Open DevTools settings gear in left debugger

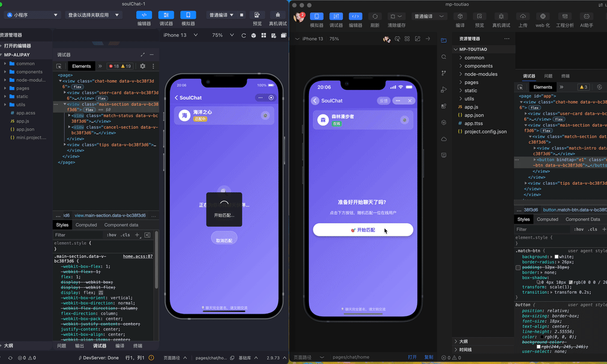(x=143, y=66)
